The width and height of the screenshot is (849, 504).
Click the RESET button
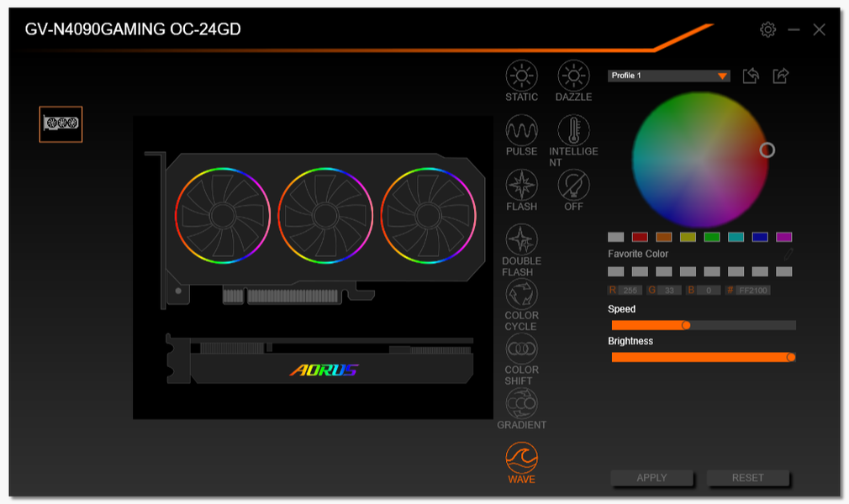748,477
